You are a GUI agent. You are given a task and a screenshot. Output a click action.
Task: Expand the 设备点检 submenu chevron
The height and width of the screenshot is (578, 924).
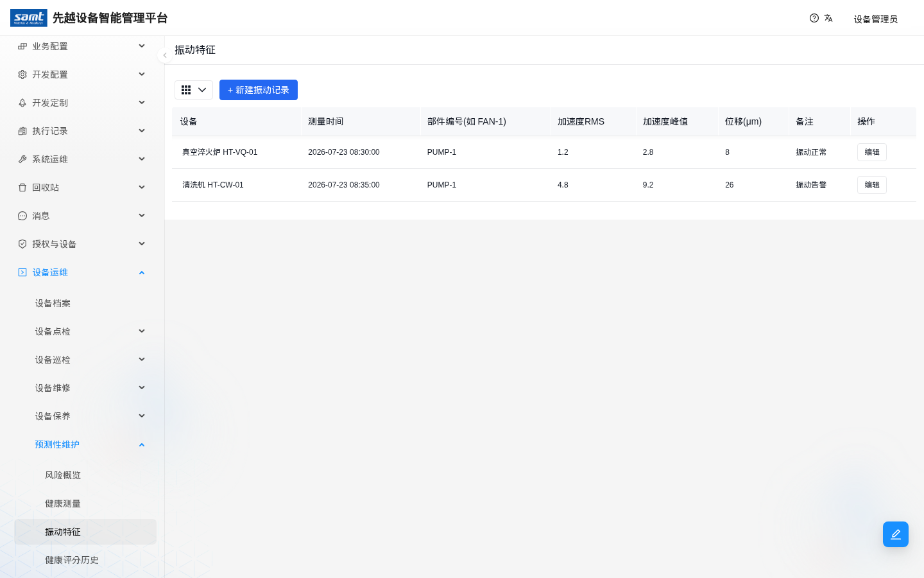point(142,331)
